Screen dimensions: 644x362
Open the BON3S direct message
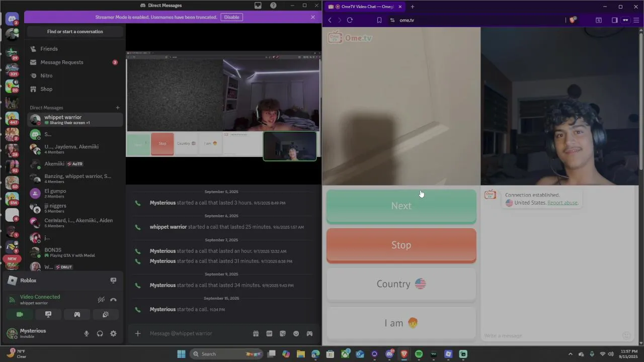click(75, 252)
